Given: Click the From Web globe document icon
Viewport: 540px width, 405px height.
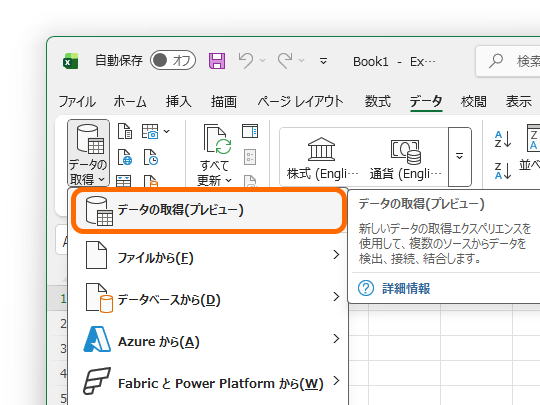Looking at the screenshot, I should 125,157.
